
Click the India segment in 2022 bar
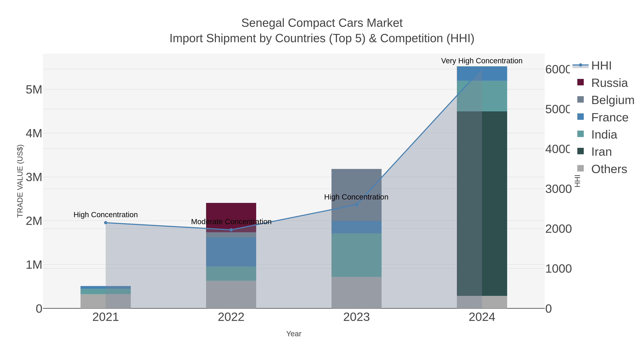point(231,273)
